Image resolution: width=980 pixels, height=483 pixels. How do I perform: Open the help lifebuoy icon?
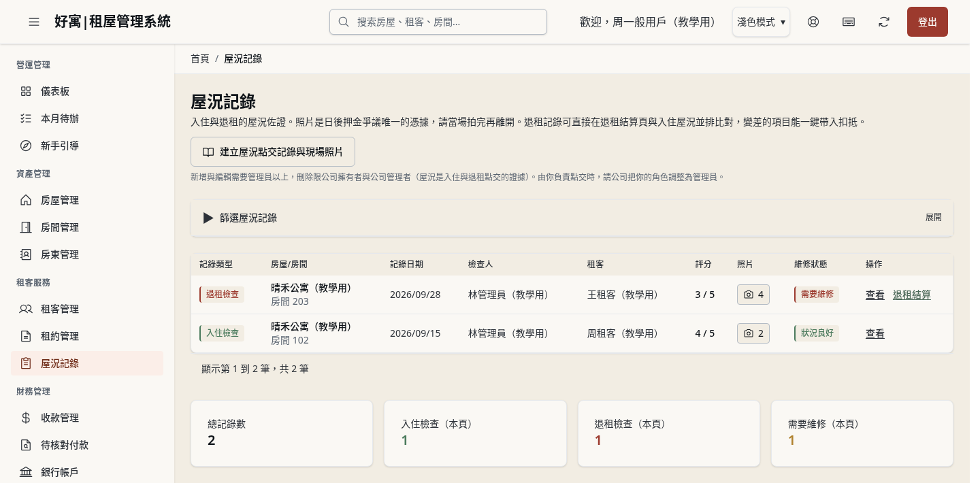[813, 22]
